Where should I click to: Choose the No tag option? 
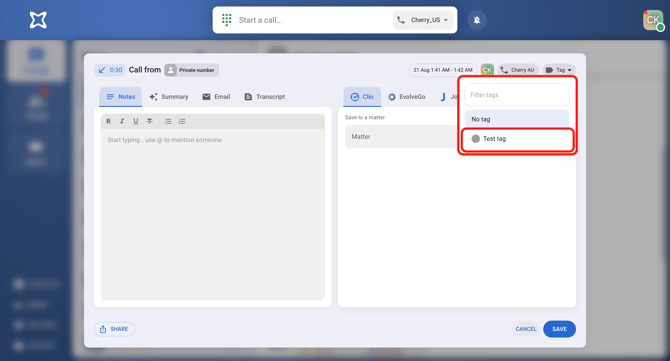click(x=517, y=119)
